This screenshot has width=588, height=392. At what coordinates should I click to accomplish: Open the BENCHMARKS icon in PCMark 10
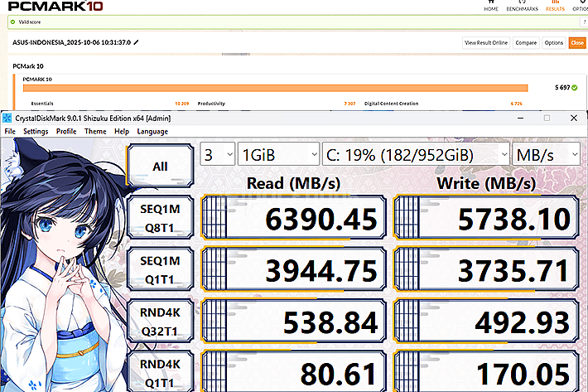[522, 6]
